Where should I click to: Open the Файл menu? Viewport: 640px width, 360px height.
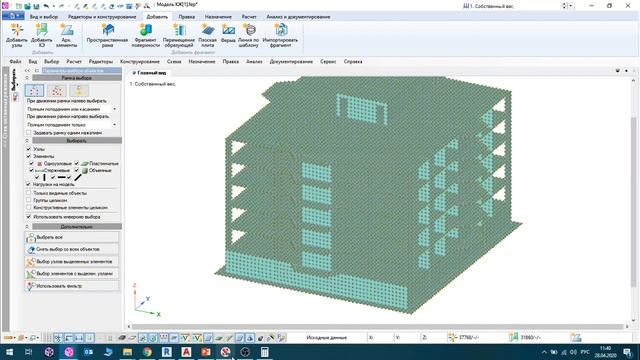15,61
